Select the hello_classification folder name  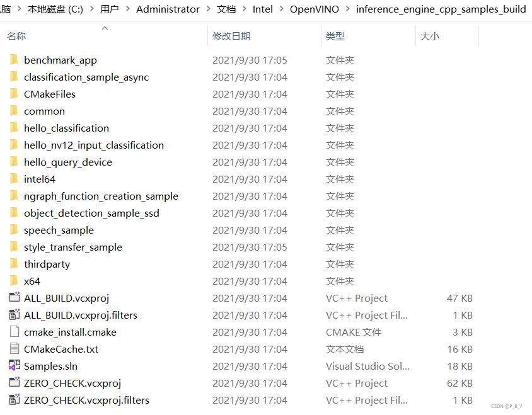67,128
